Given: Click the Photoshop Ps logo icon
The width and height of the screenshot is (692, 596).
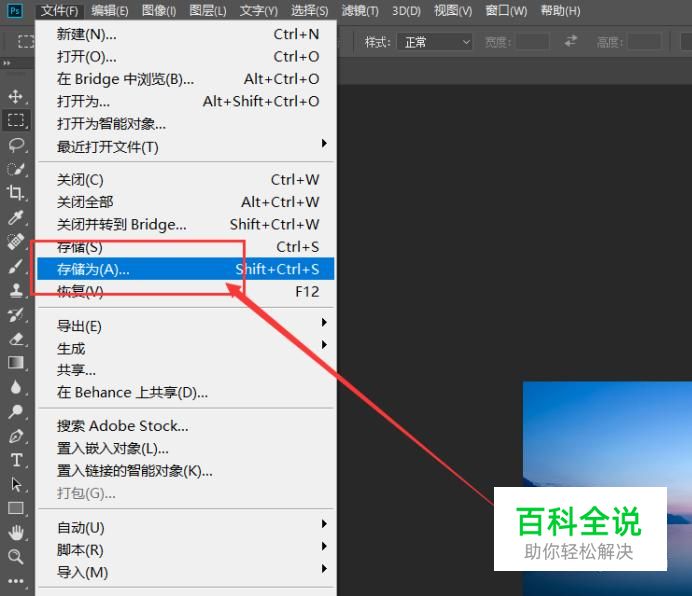Looking at the screenshot, I should [15, 10].
